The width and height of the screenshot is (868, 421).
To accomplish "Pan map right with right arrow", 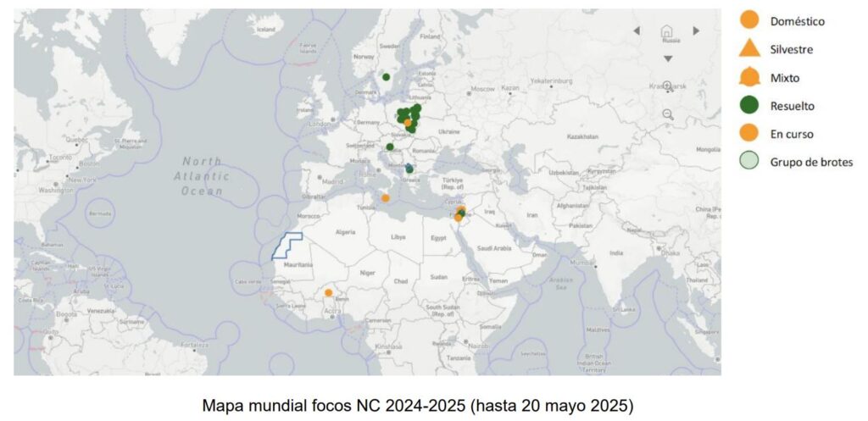I will click(696, 31).
